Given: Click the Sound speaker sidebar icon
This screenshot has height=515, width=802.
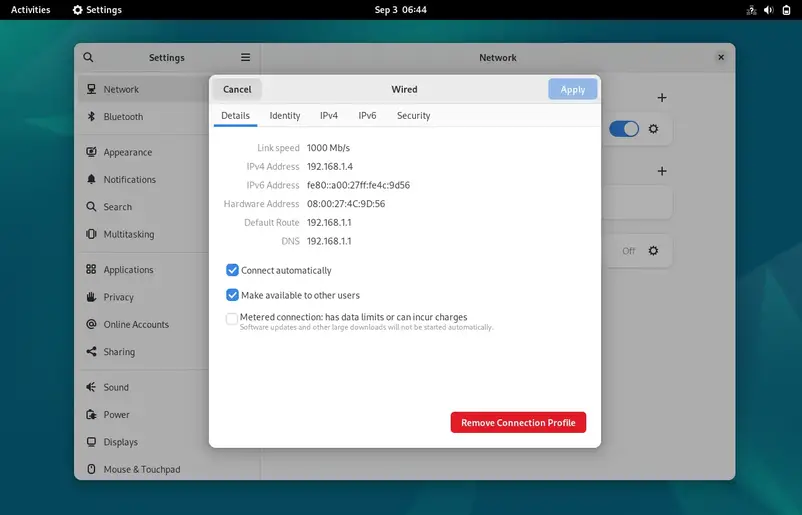Looking at the screenshot, I should click(x=91, y=387).
